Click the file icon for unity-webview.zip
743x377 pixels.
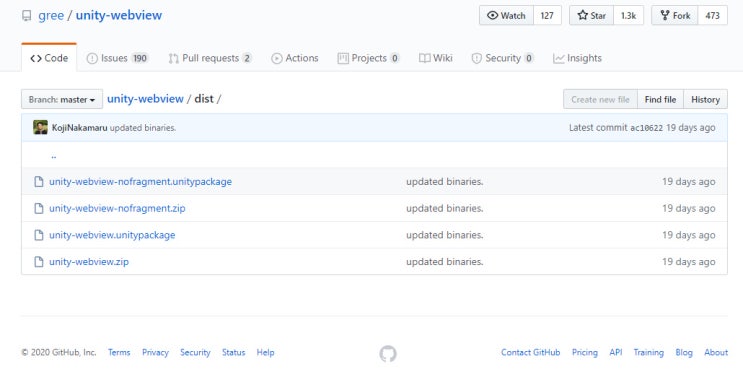point(39,261)
